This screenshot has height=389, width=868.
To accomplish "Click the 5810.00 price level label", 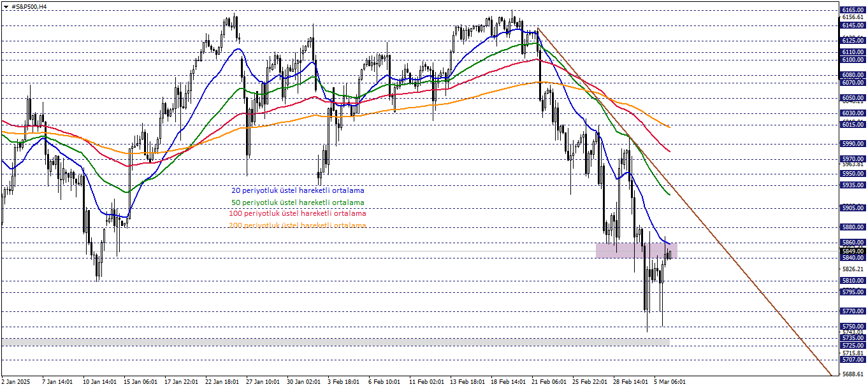I will (x=853, y=281).
